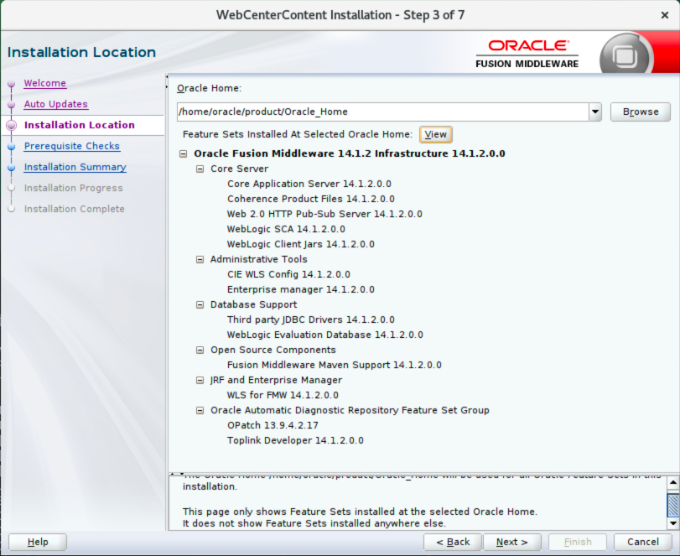Select WLS for FMW 14.1.2.0.0
680x556 pixels.
pos(283,396)
